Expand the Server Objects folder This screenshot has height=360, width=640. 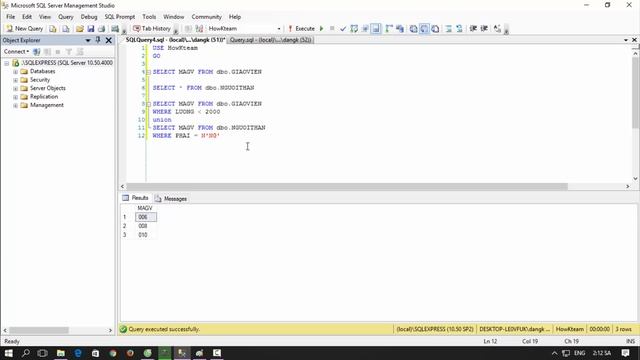coord(16,89)
